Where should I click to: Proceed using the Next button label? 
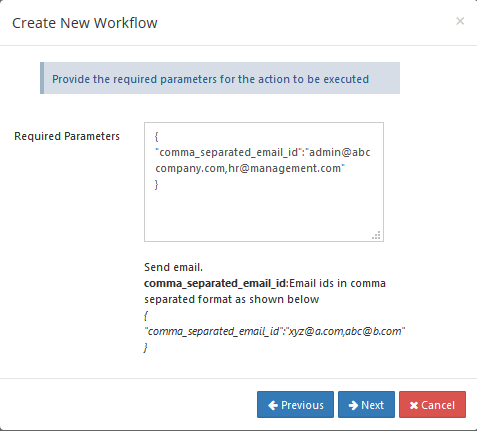[x=372, y=405]
